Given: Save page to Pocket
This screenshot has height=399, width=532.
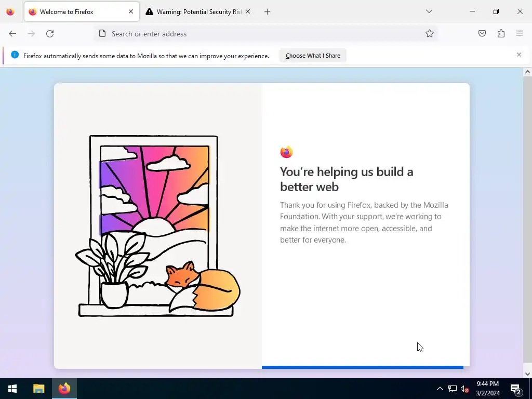Looking at the screenshot, I should pyautogui.click(x=482, y=33).
